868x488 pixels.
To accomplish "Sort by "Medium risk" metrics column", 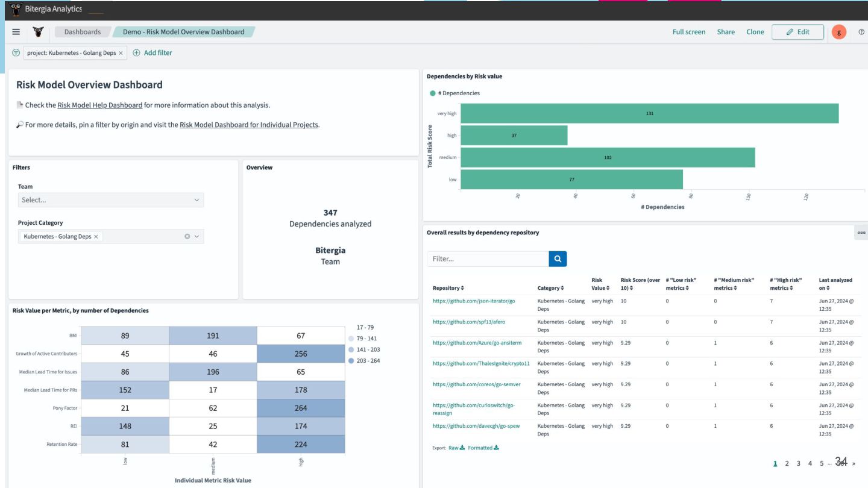I will [x=734, y=284].
